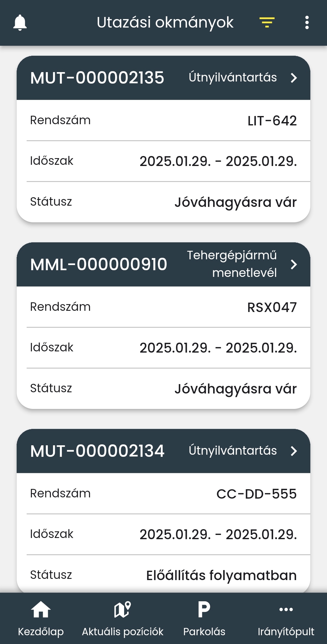Open the yellow filter icon
This screenshot has height=644, width=327.
click(267, 23)
